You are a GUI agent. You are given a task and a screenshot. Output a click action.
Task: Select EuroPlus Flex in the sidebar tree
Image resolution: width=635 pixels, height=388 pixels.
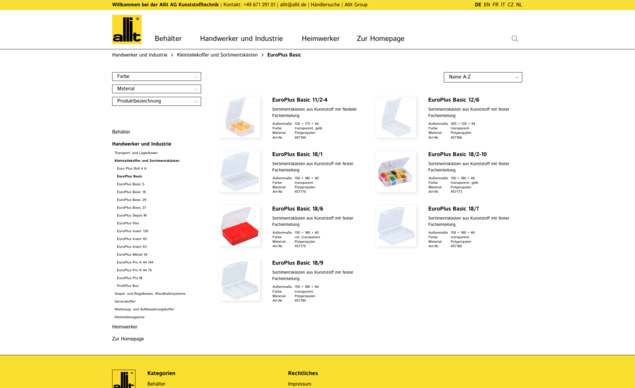(128, 223)
